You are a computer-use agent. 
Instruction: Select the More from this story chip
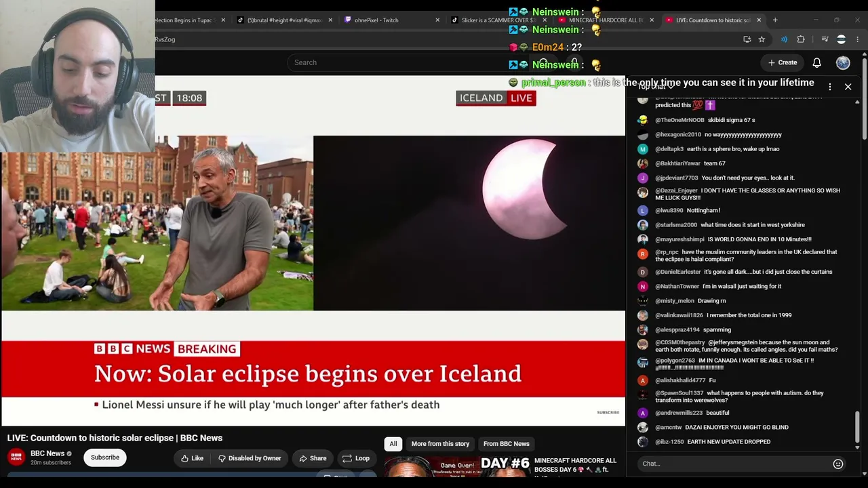pos(440,444)
